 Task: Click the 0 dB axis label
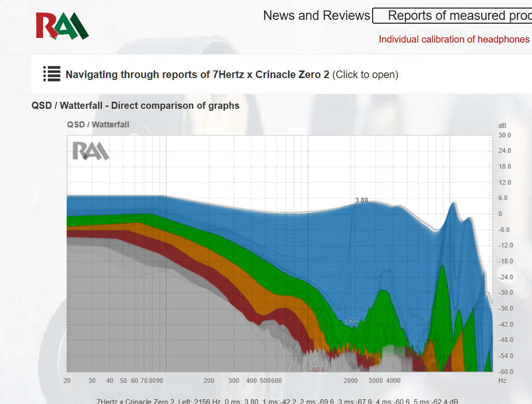pos(500,214)
